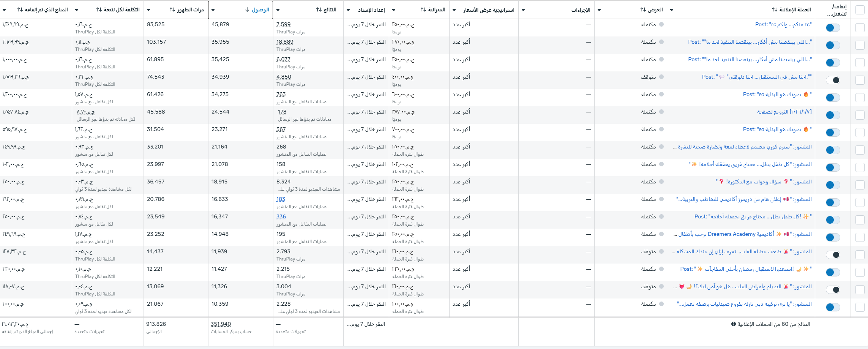The height and width of the screenshot is (349, 868).
Task: Expand استراتيجية عرض الأسعار column menu arrow
Action: (x=454, y=10)
